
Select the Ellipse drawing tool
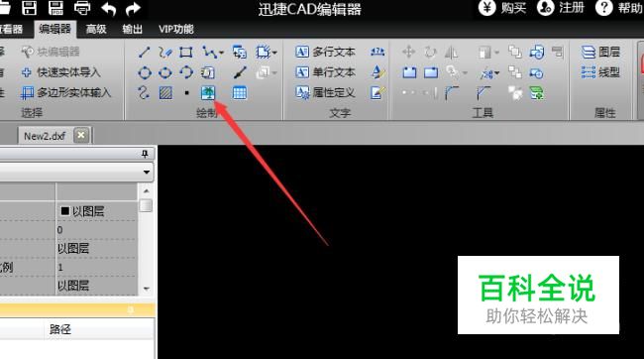165,72
